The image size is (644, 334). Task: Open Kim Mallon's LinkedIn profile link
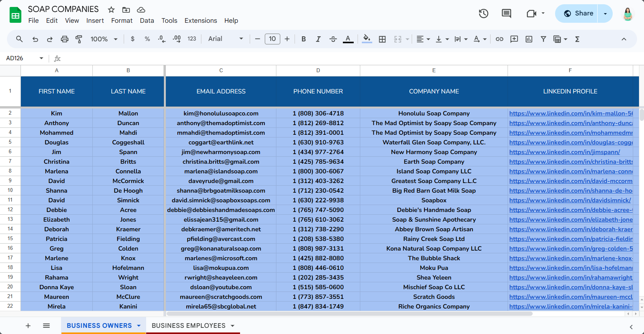click(x=571, y=113)
